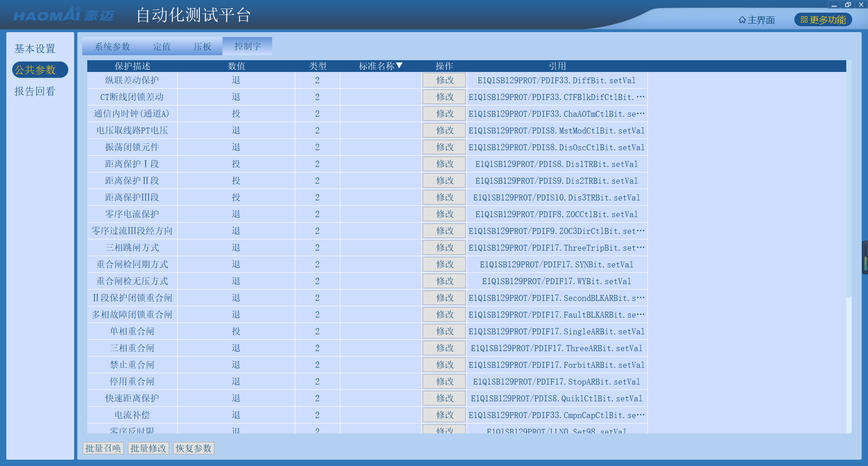Viewport: 868px width, 466px height.
Task: Open 基本设置 in the sidebar
Action: (35, 48)
